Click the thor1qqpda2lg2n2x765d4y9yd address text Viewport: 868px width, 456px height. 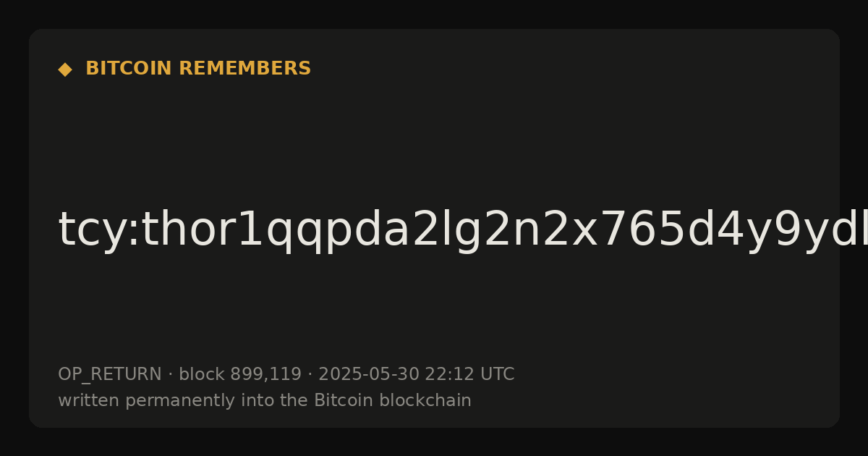[504, 232]
